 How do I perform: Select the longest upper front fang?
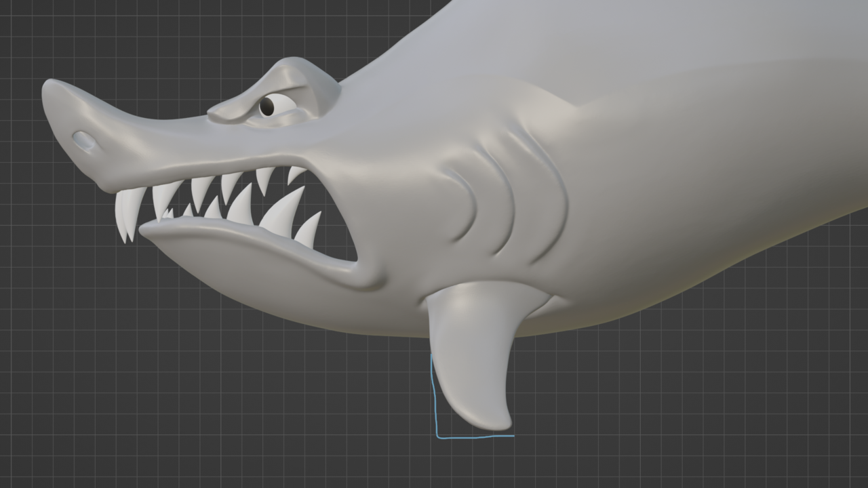point(125,210)
